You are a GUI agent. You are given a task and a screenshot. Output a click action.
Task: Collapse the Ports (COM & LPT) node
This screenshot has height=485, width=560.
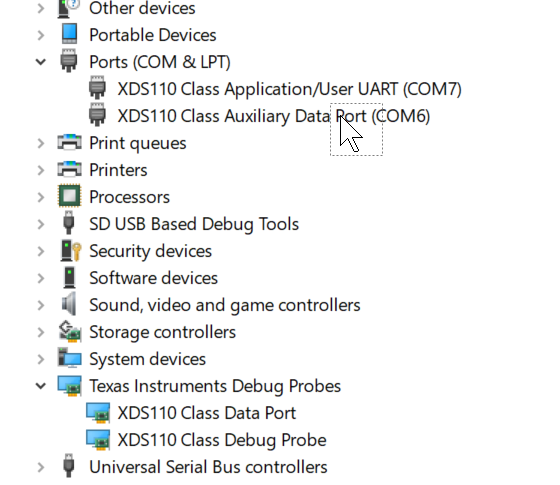[x=41, y=62]
